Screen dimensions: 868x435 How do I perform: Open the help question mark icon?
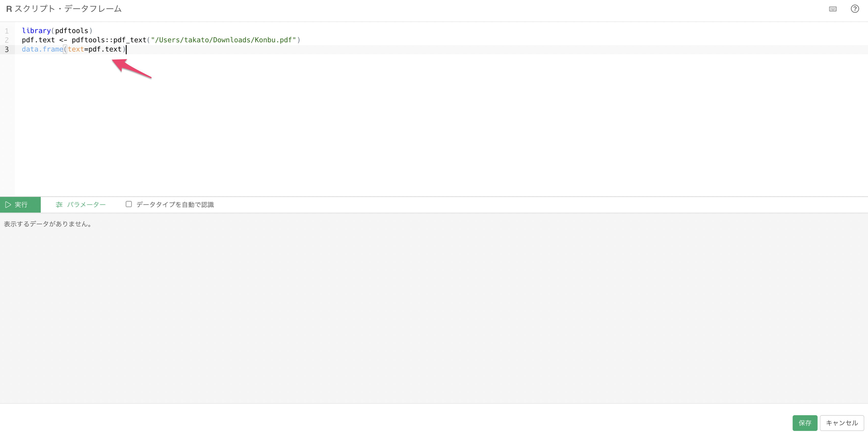854,9
